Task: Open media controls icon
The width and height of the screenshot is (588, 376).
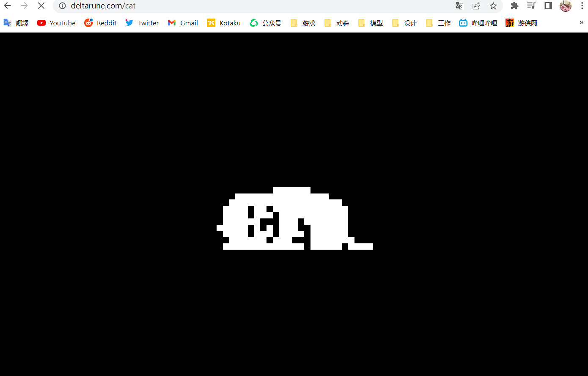Action: [531, 6]
